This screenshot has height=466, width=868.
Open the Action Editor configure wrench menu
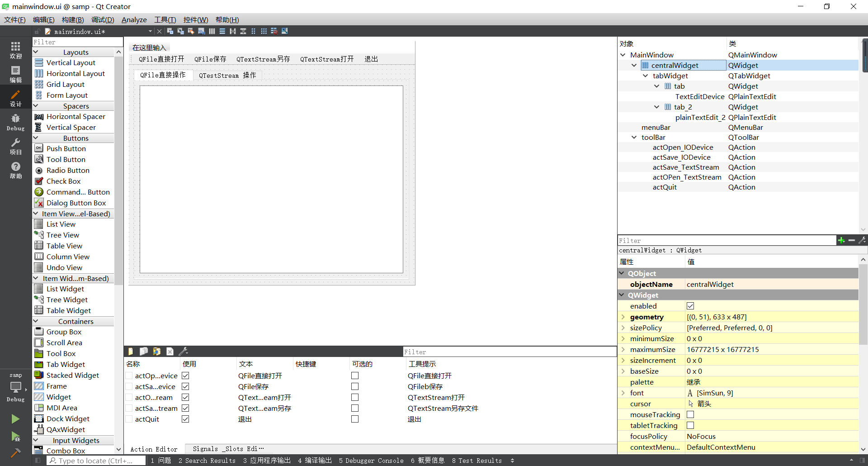[x=183, y=352]
